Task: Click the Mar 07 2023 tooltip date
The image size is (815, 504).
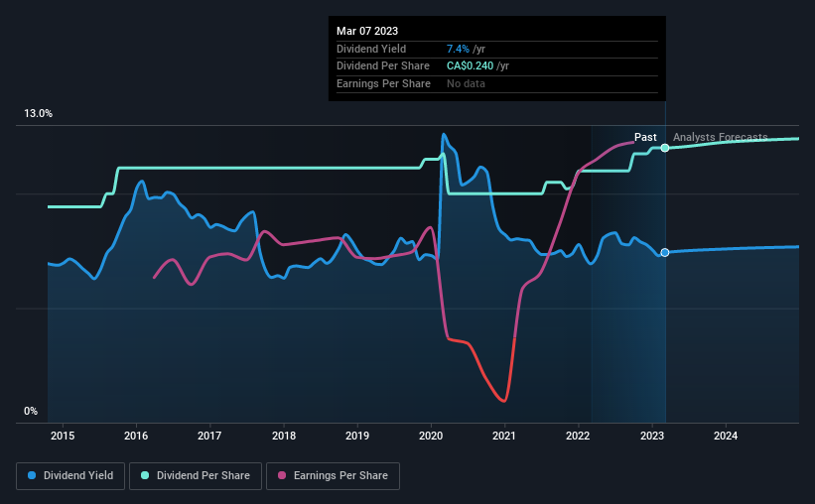Action: point(367,31)
